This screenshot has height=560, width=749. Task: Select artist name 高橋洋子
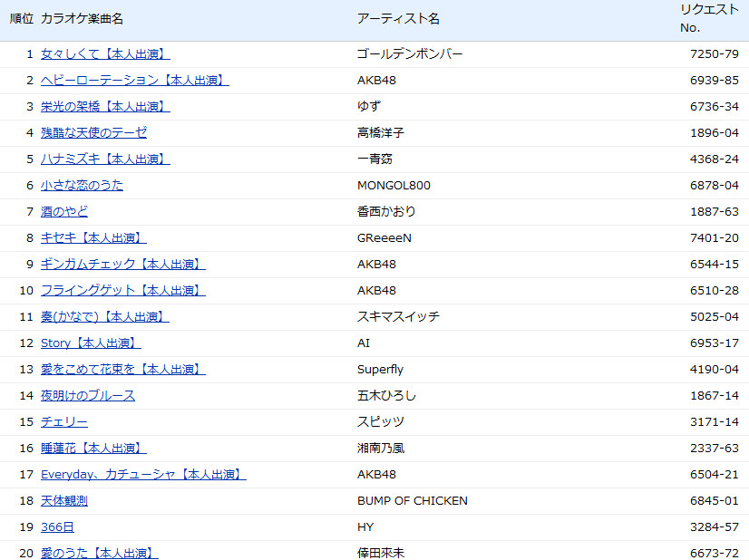(x=381, y=132)
